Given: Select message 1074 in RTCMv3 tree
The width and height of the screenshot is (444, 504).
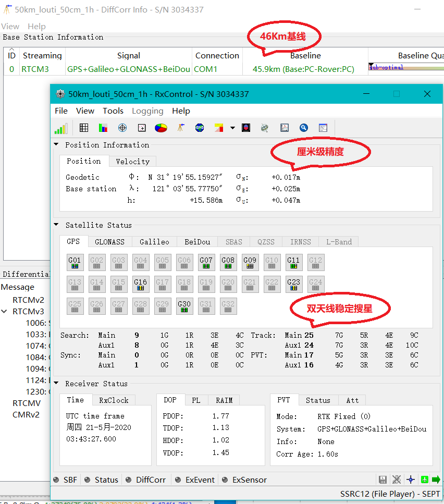Looking at the screenshot, I should (38, 346).
